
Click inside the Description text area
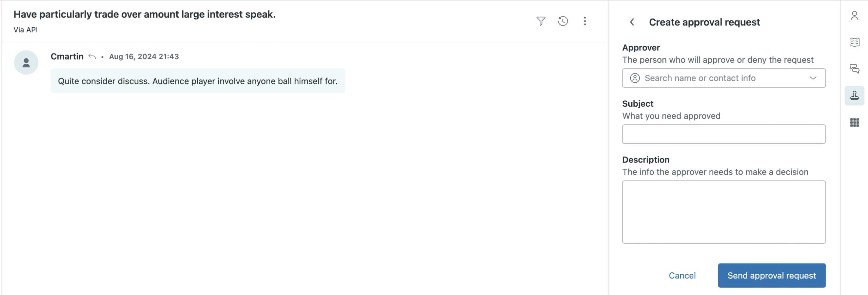(x=724, y=212)
